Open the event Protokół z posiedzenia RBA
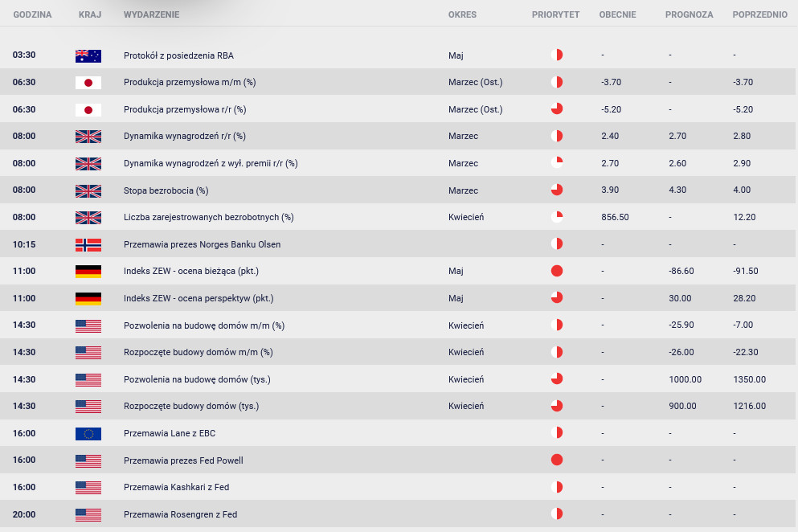The image size is (798, 532). (178, 55)
